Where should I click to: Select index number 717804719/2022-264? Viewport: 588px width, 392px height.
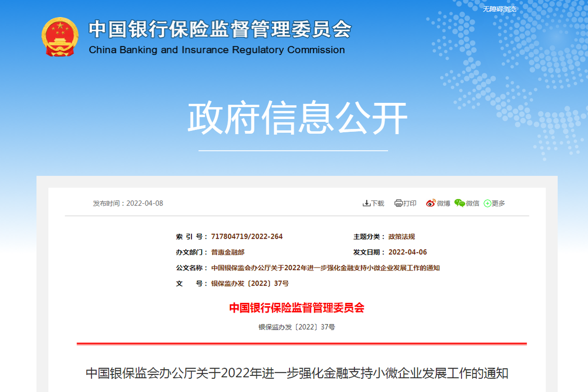click(247, 237)
